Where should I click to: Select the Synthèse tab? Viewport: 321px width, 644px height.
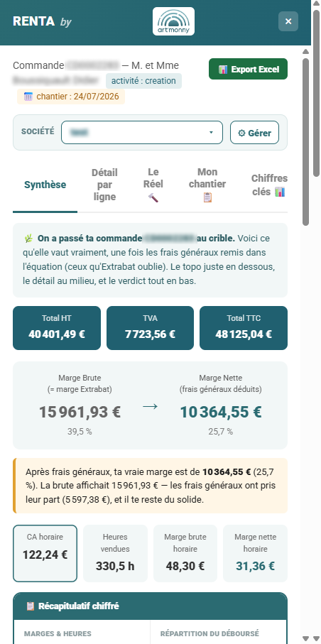click(45, 185)
